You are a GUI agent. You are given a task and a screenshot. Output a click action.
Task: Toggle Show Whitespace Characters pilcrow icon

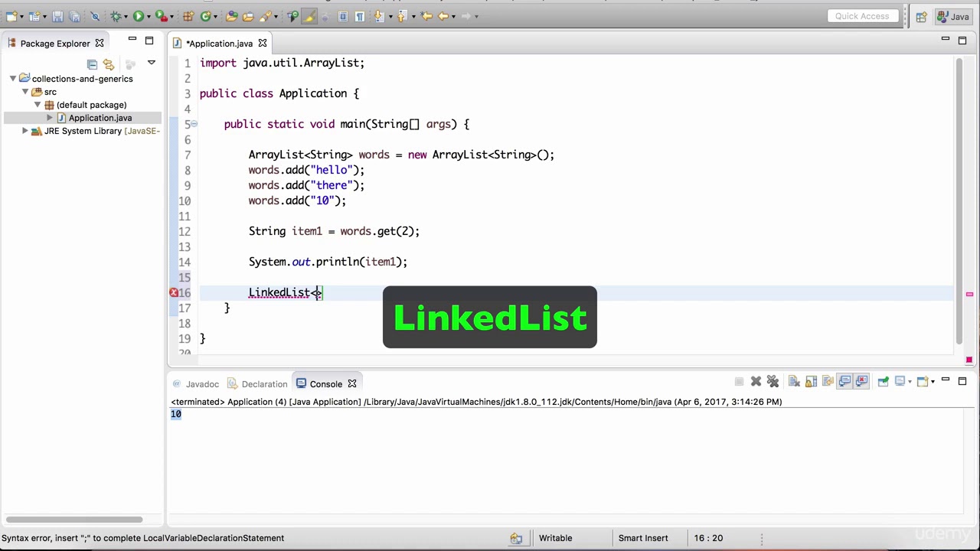coord(360,16)
